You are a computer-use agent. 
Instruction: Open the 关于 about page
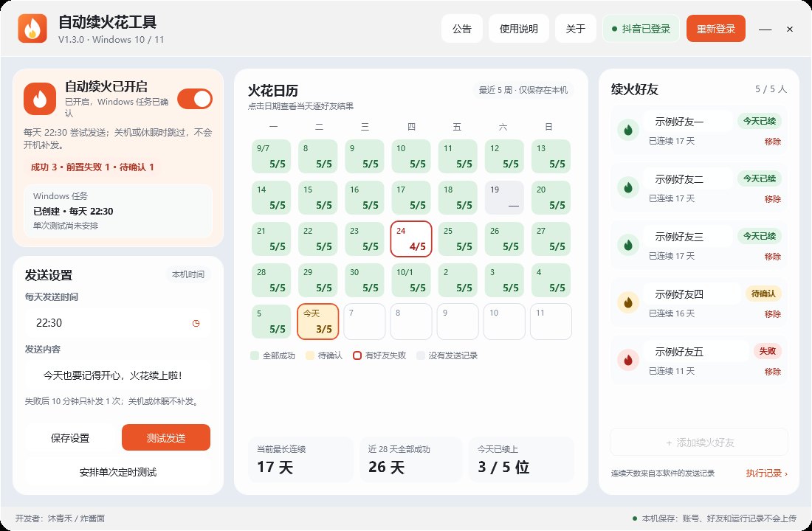click(575, 29)
